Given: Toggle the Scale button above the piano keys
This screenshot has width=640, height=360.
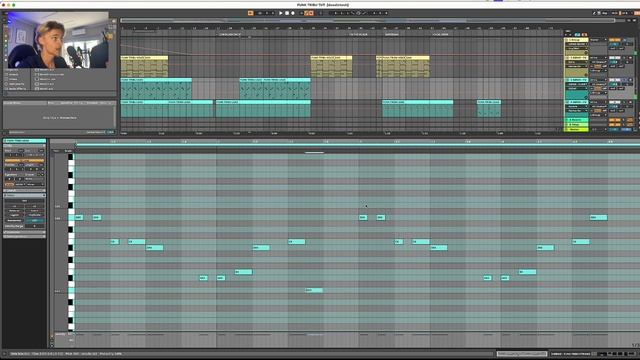Looking at the screenshot, I should pos(68,151).
